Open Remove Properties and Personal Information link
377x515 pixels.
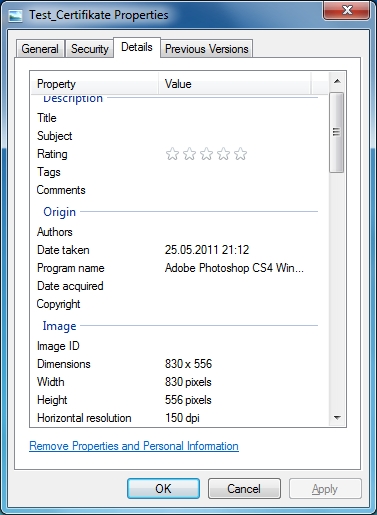point(134,446)
